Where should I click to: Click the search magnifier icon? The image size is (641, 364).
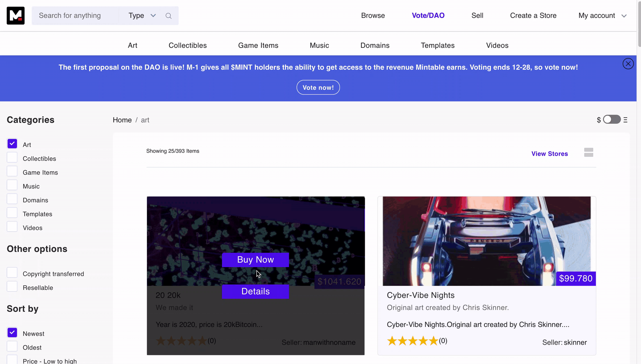click(169, 16)
